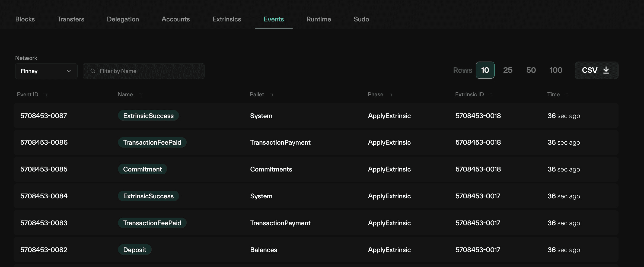Click the Phase column header
644x267 pixels.
375,94
